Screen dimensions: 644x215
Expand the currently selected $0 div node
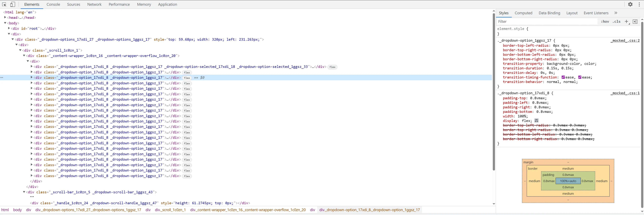coord(32,77)
